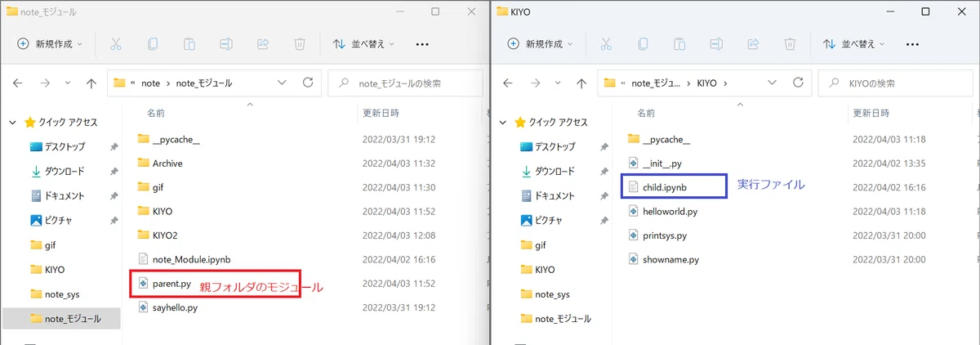Viewport: 980px width, 345px height.
Task: Expand recent locations dropdown in note_モジュール window
Action: pos(68,83)
